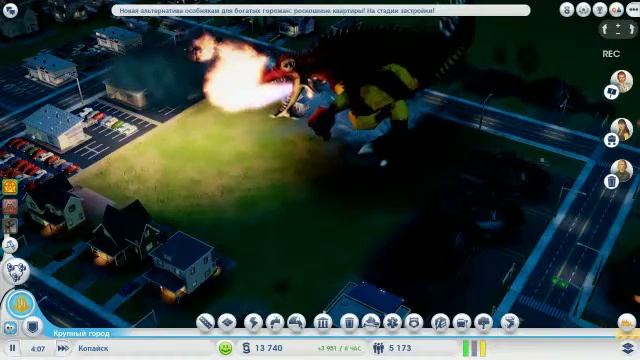640x360 pixels.
Task: Open the Roads build menu
Action: [x=205, y=322]
